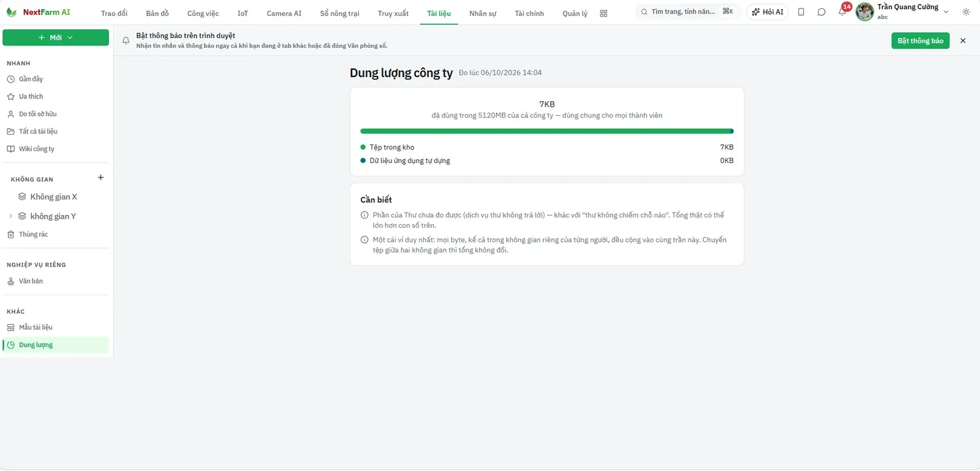Open Thùng rác trash
The height and width of the screenshot is (471, 980).
[56, 234]
